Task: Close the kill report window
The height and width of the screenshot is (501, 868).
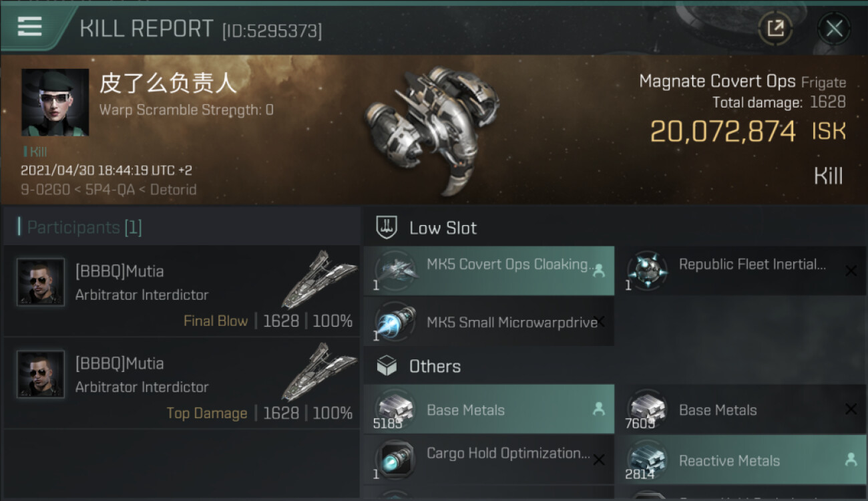Action: tap(834, 28)
